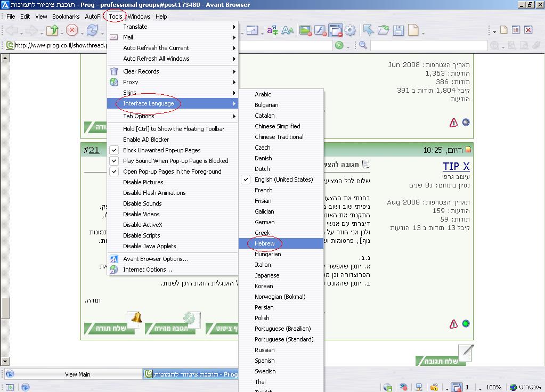This screenshot has width=545, height=392.
Task: Open options via the gear toolbar icon
Action: 351,30
